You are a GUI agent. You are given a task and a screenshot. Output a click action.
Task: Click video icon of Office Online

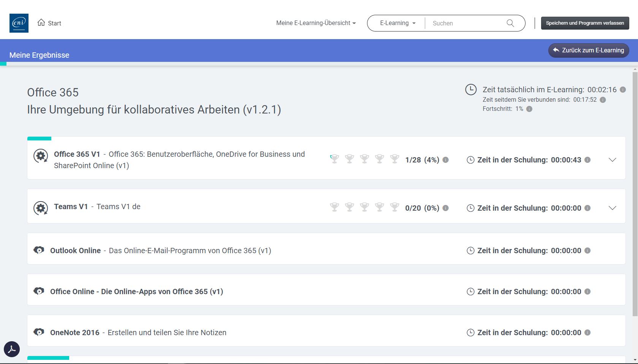tap(39, 291)
